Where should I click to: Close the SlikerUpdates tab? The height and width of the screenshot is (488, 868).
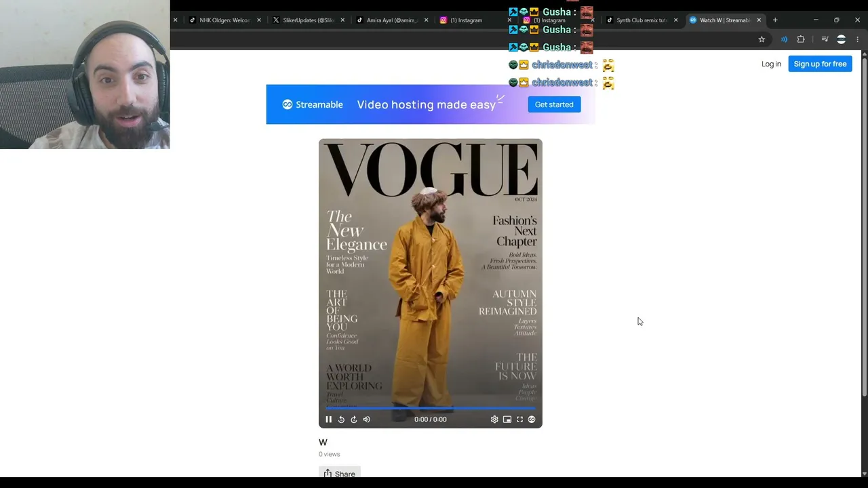click(342, 20)
